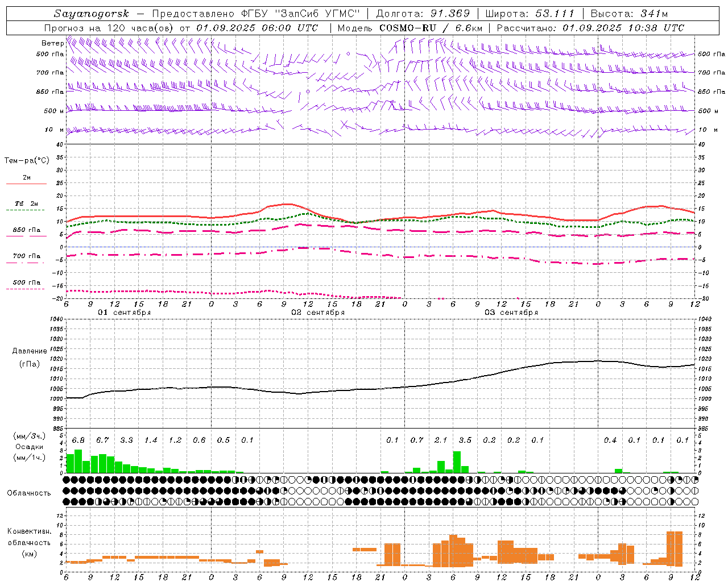The height and width of the screenshot is (582, 728).
Task: Select the 0.7 precipitation value
Action: tap(417, 440)
